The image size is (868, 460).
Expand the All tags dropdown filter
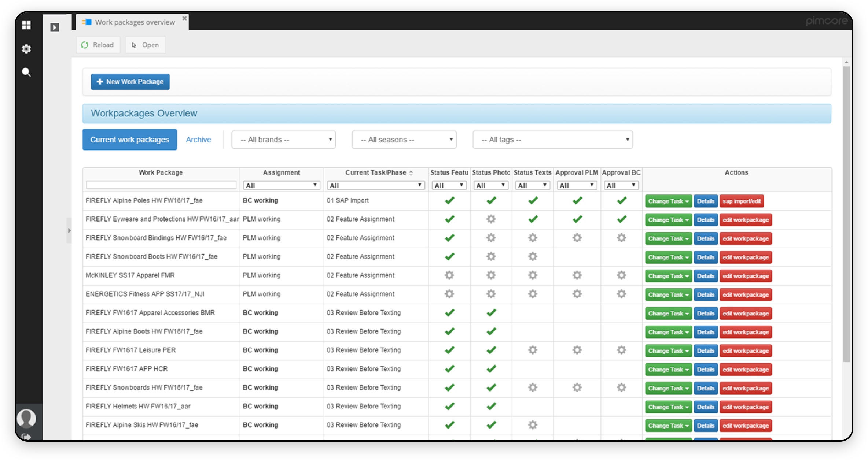(553, 140)
